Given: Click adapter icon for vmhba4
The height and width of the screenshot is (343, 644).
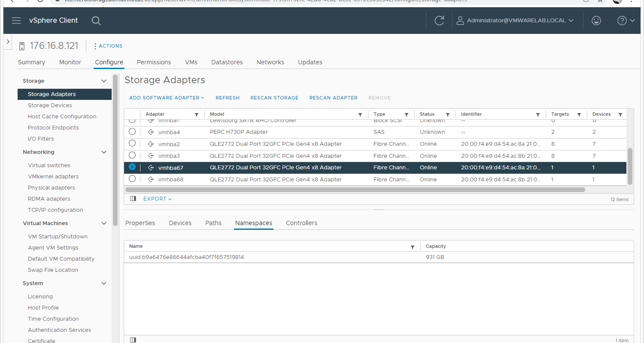Looking at the screenshot, I should tap(151, 132).
